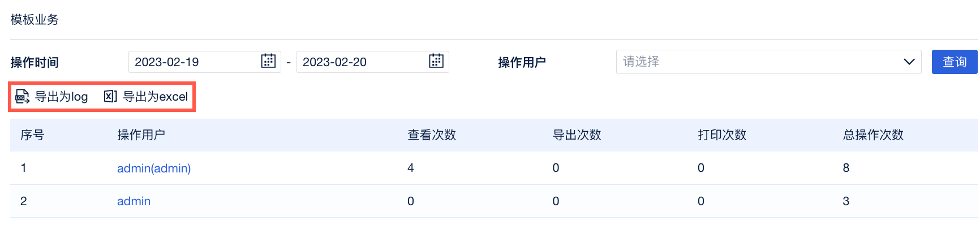This screenshot has height=225, width=980.
Task: Open the end date calendar icon
Action: click(x=436, y=61)
